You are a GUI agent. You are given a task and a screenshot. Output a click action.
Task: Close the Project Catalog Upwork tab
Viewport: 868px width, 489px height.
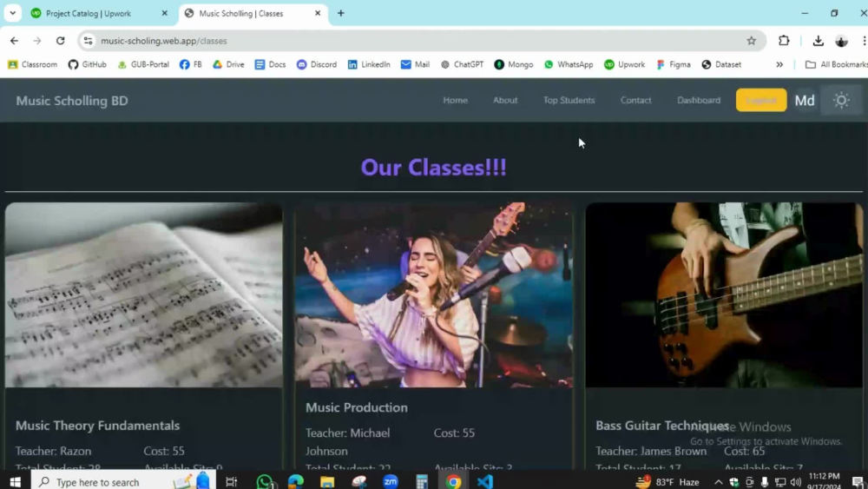pyautogui.click(x=164, y=13)
